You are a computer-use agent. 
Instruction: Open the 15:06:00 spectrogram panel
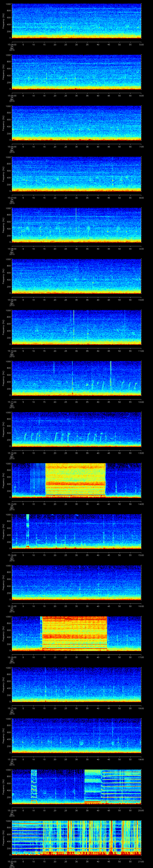coord(76,123)
